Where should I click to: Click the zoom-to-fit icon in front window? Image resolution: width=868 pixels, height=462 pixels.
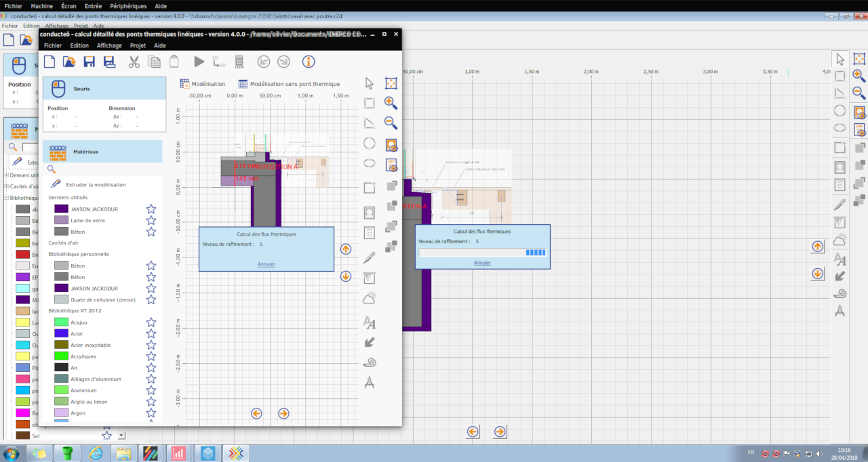391,83
